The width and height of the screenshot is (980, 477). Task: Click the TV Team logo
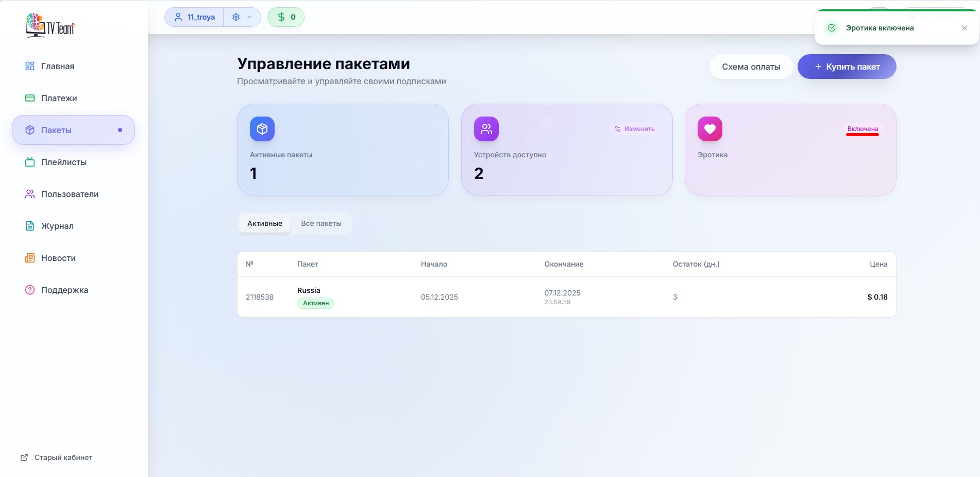50,25
